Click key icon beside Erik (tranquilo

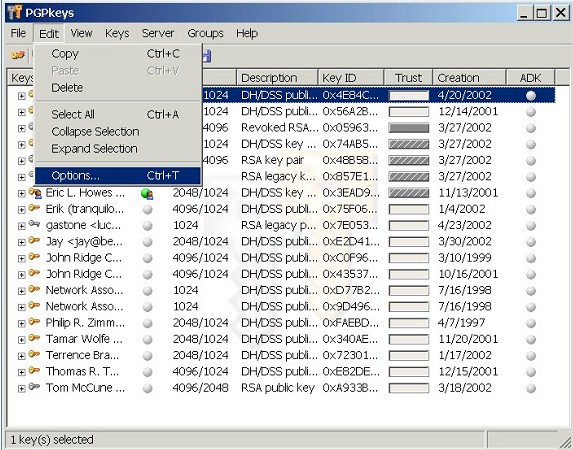[34, 208]
